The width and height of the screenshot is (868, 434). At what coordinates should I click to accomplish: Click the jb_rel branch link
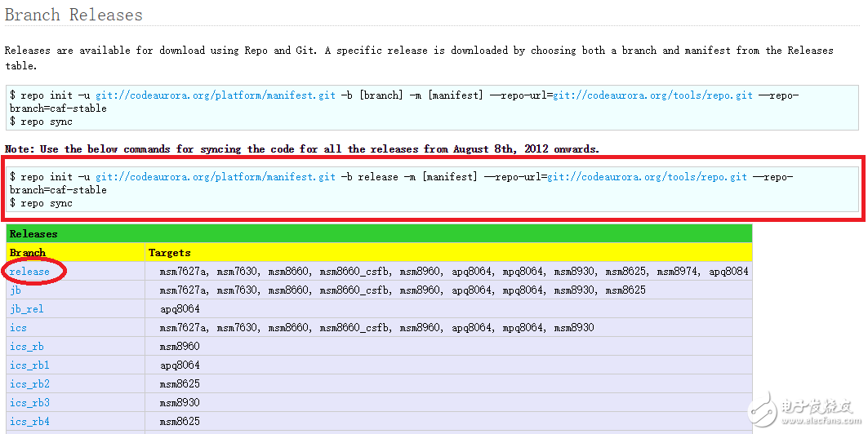26,309
